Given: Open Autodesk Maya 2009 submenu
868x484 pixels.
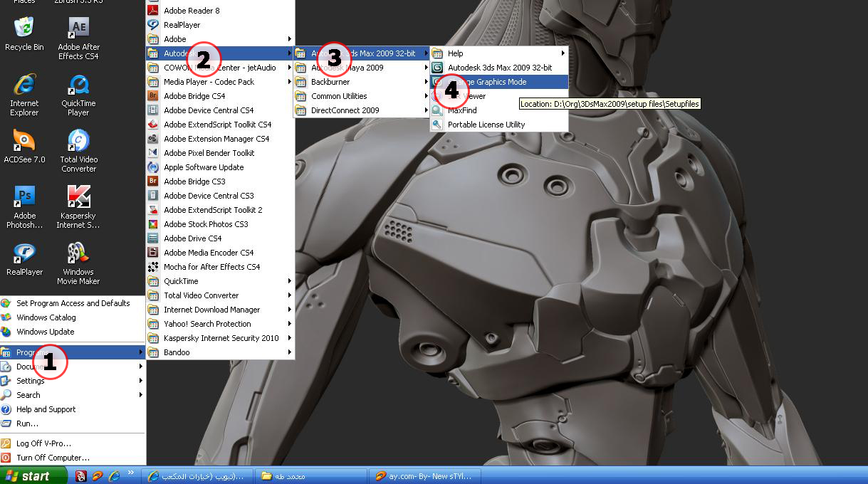Looking at the screenshot, I should (x=361, y=68).
